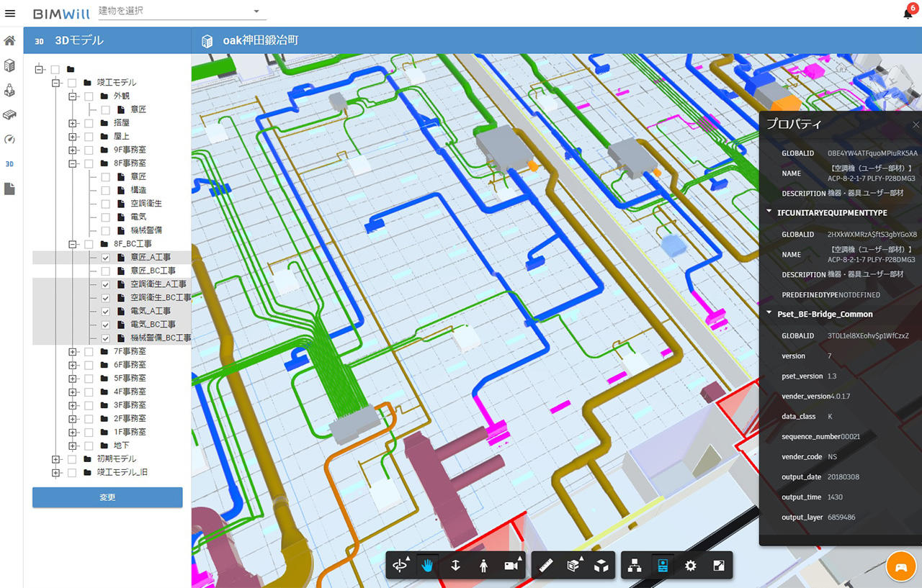Screen dimensions: 922x588
Task: Open the measure ruler tool
Action: pos(545,566)
